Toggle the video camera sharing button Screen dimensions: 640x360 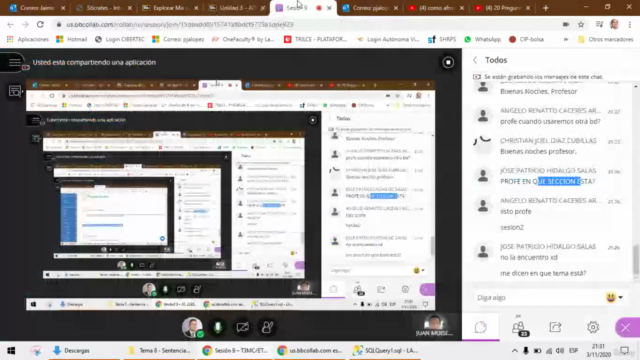tap(242, 327)
